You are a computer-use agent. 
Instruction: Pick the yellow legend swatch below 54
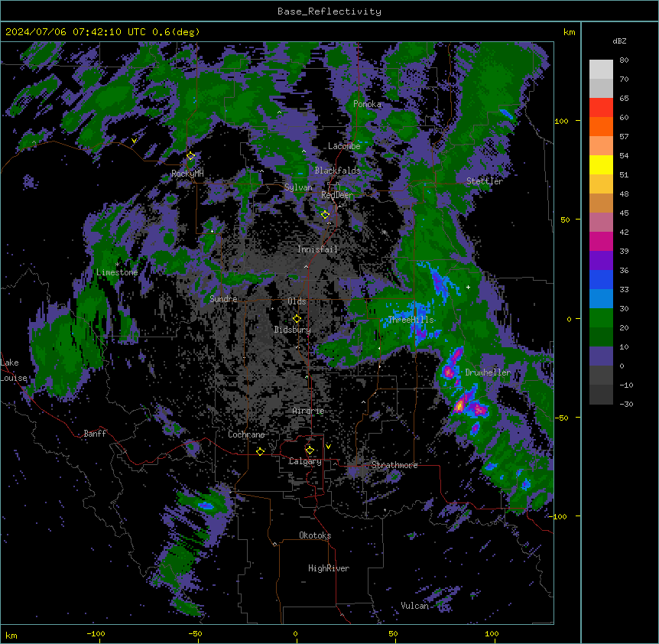[601, 164]
